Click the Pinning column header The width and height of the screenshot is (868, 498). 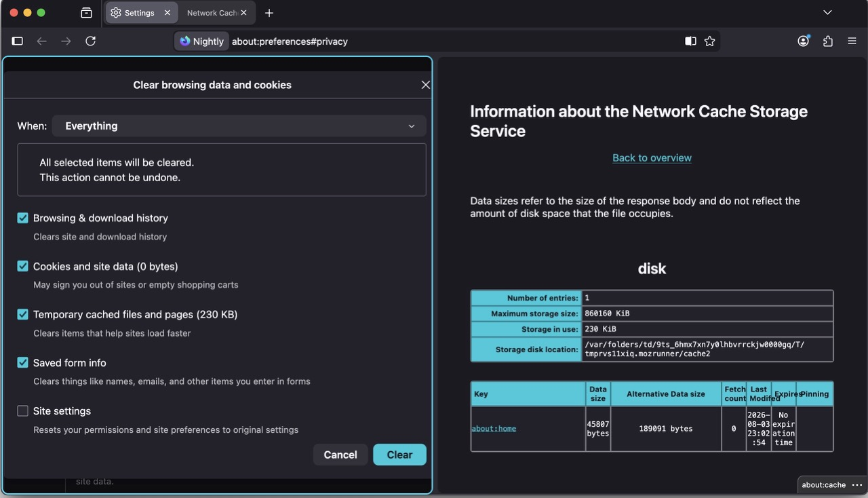(814, 394)
